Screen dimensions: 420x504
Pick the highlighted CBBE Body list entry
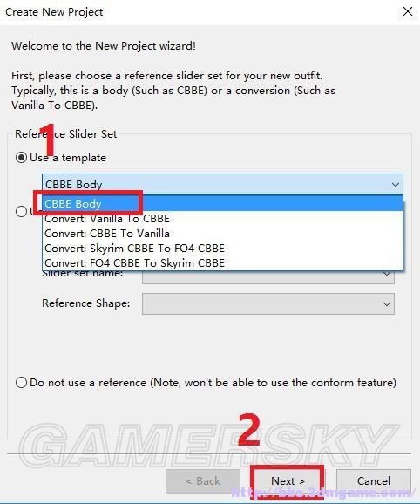click(x=222, y=203)
